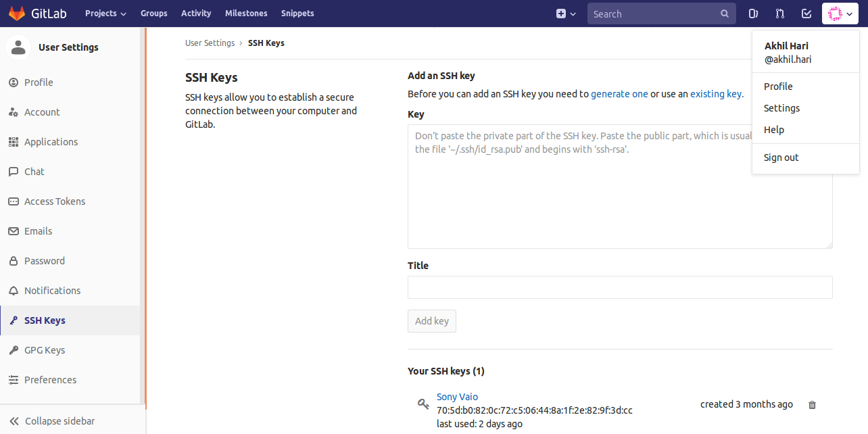Delete the Sony Vaio SSH key

[812, 405]
